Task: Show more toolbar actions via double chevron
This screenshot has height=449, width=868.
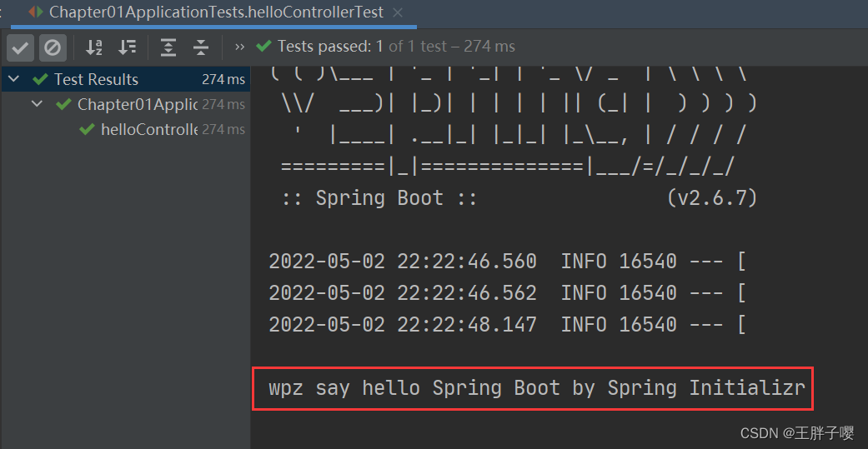Action: (239, 47)
